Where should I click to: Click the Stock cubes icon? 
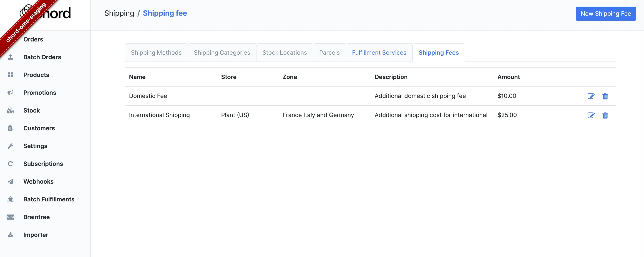(x=10, y=111)
